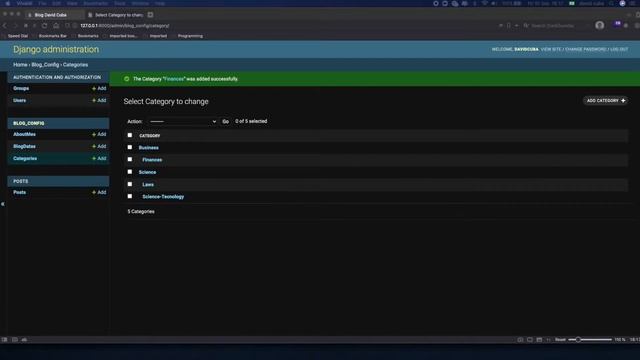Click the browser search field
The height and width of the screenshot is (360, 640).
coord(553,26)
